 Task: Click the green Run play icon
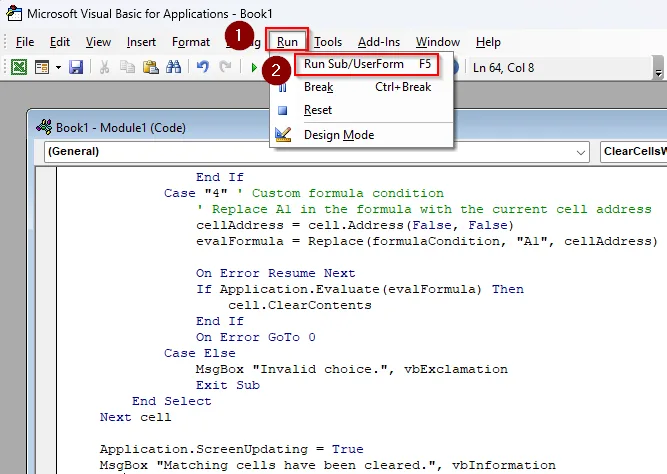point(254,67)
